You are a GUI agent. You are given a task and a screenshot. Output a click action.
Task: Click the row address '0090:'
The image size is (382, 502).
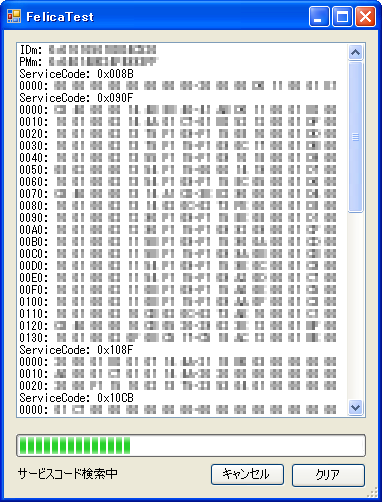point(34,218)
